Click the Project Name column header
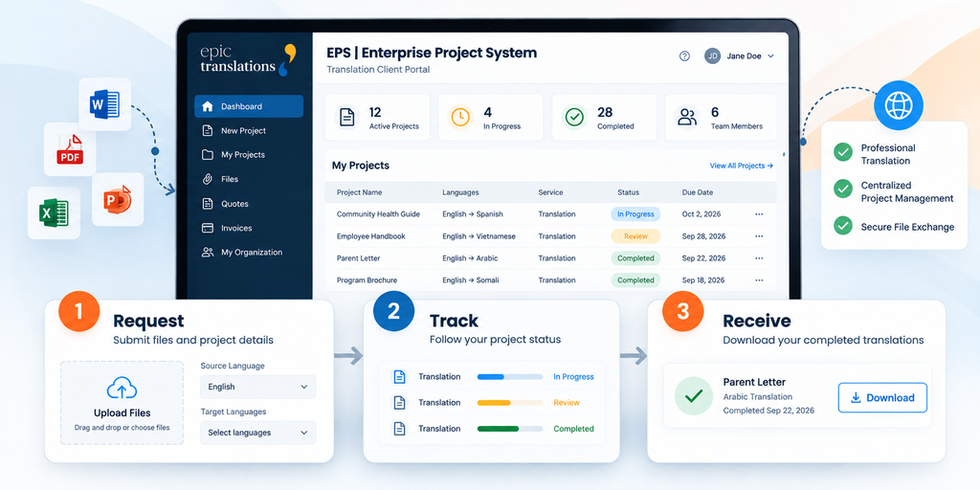The width and height of the screenshot is (980, 490). [x=360, y=192]
